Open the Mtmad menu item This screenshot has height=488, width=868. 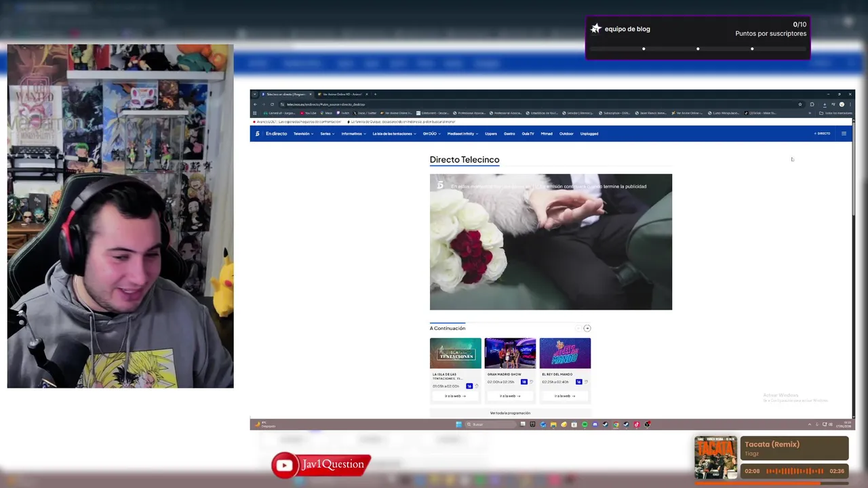click(547, 134)
